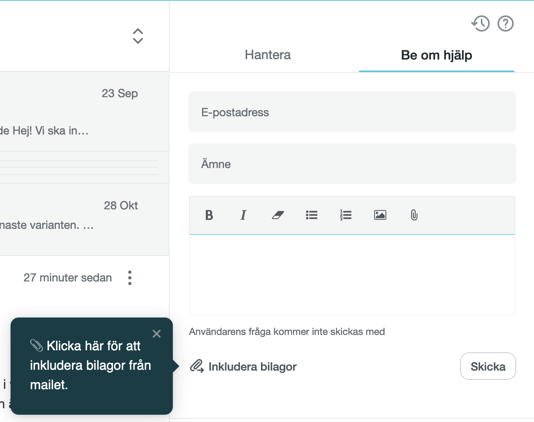
Task: Clear formatting with eraser icon
Action: 278,215
